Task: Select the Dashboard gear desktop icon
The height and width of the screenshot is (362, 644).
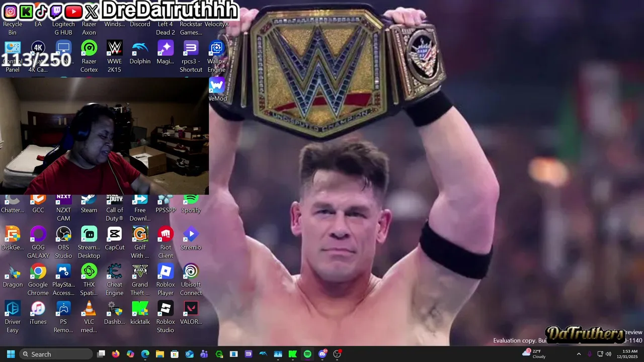Action: click(x=115, y=309)
